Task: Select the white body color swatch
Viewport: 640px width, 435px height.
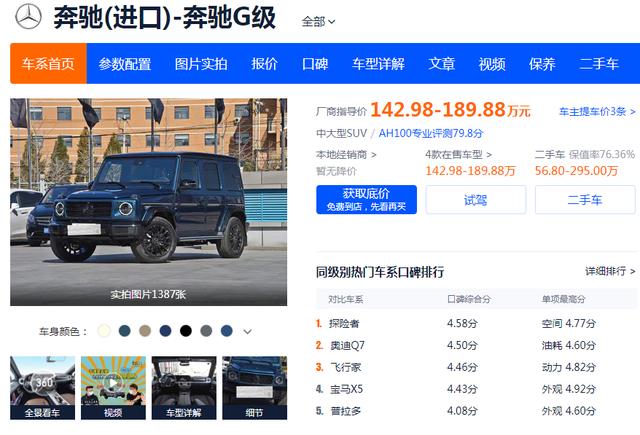Action: pos(104,331)
